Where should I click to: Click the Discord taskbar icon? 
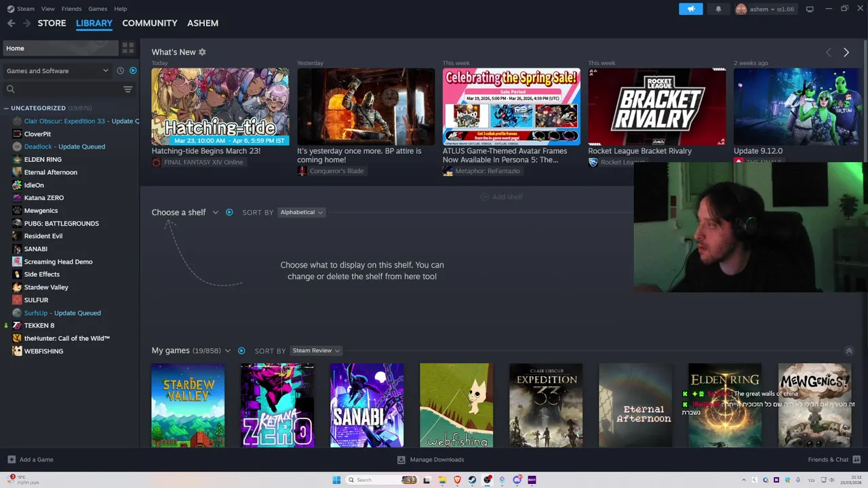point(517,480)
